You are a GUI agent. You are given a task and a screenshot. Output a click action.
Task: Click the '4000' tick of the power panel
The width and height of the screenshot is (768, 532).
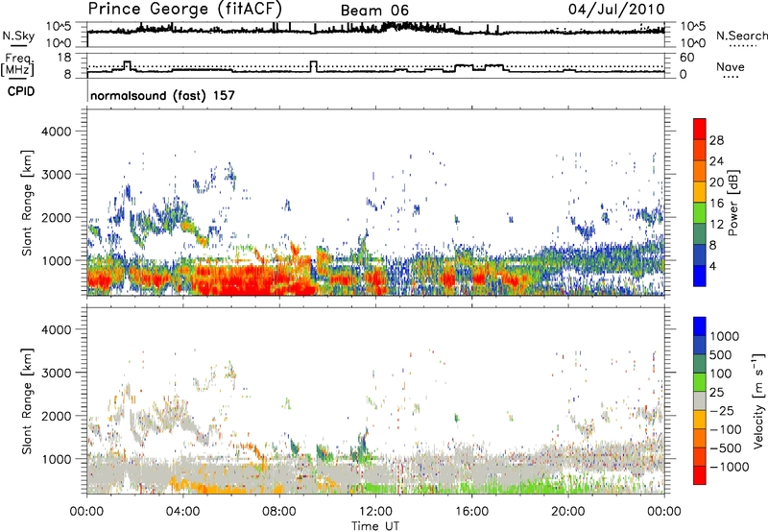[x=56, y=132]
